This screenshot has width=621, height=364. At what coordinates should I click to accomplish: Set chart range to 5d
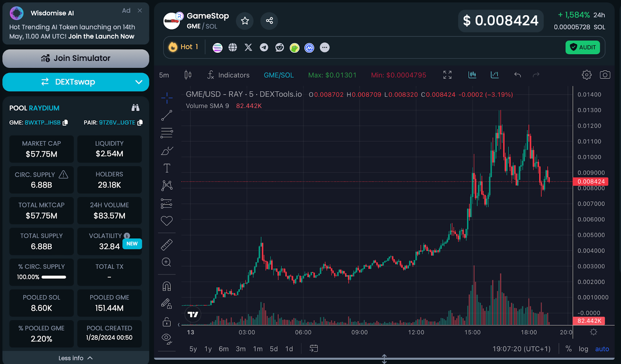point(274,349)
